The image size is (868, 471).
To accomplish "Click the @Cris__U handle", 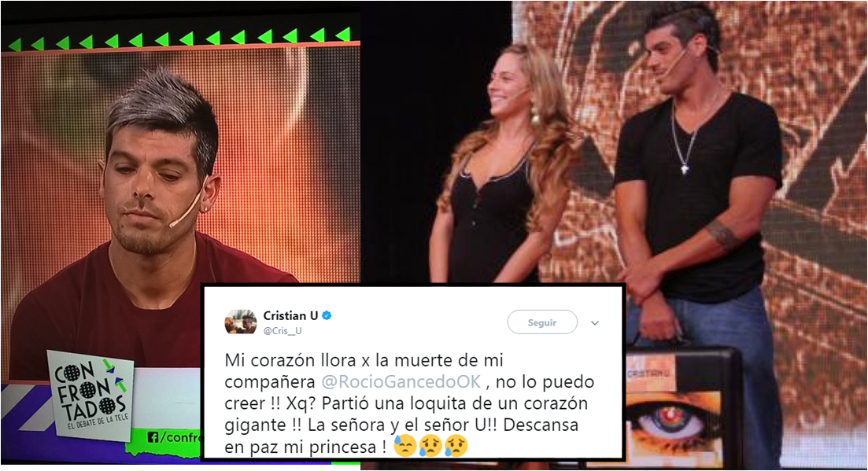I will [x=283, y=330].
